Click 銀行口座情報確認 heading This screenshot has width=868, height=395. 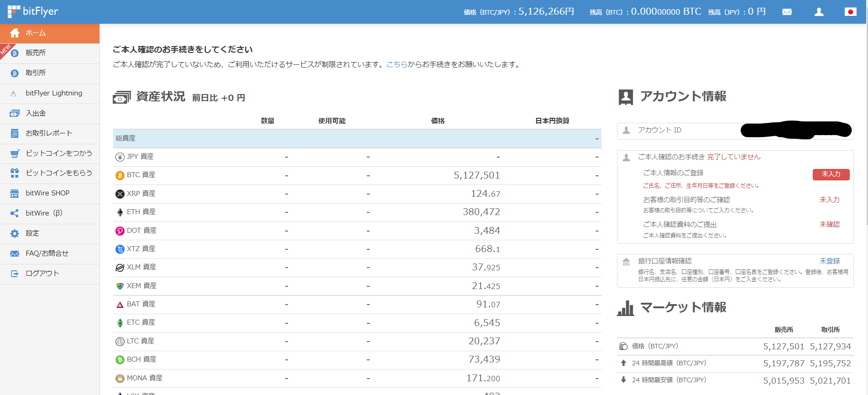point(664,261)
